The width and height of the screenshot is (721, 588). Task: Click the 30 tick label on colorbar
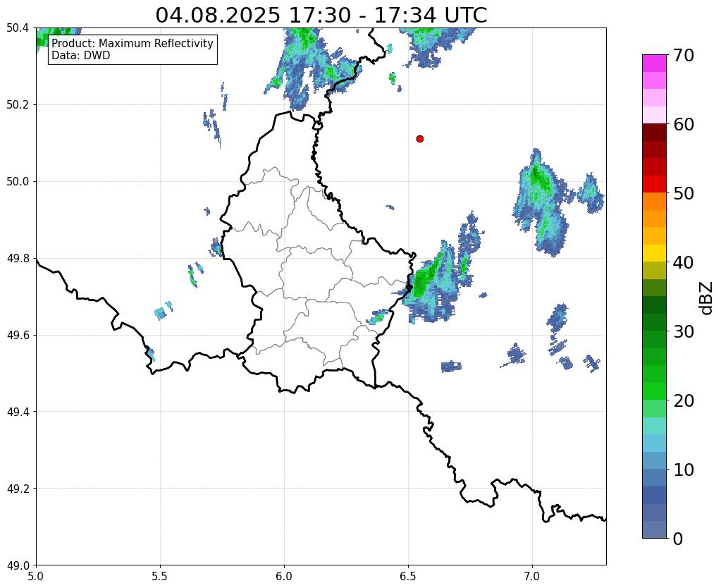pos(683,331)
